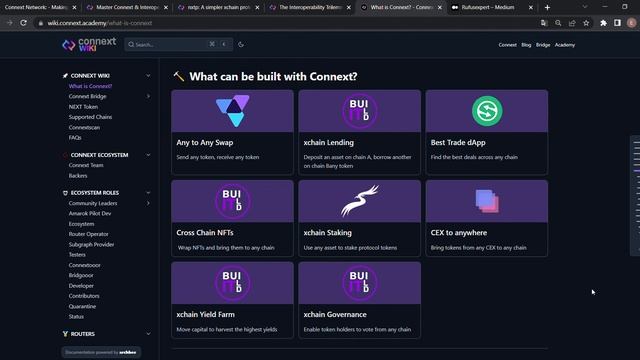Image resolution: width=640 pixels, height=360 pixels.
Task: Collapse CONNEXT ECOSYSTEM section chevron
Action: 148,155
